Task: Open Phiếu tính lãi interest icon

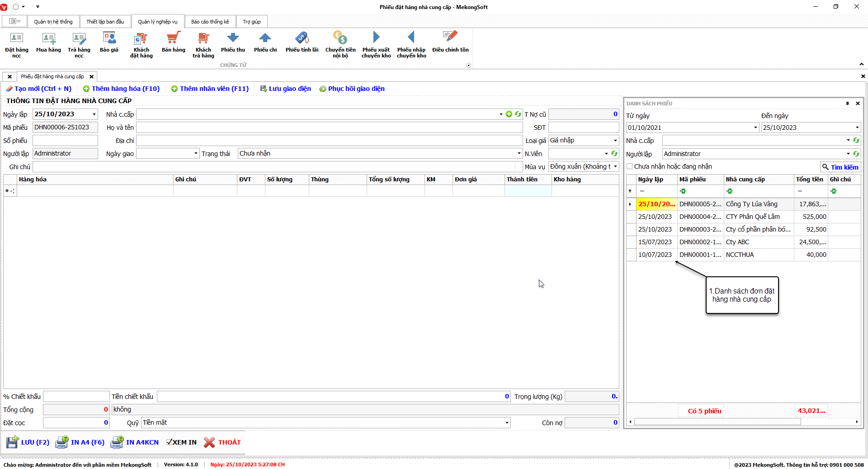Action: (302, 42)
